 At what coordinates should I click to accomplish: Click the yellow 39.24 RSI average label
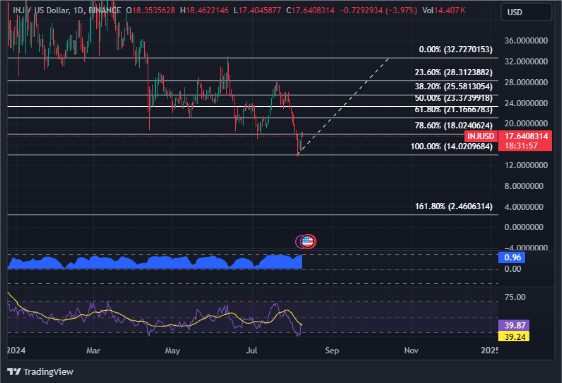point(514,336)
